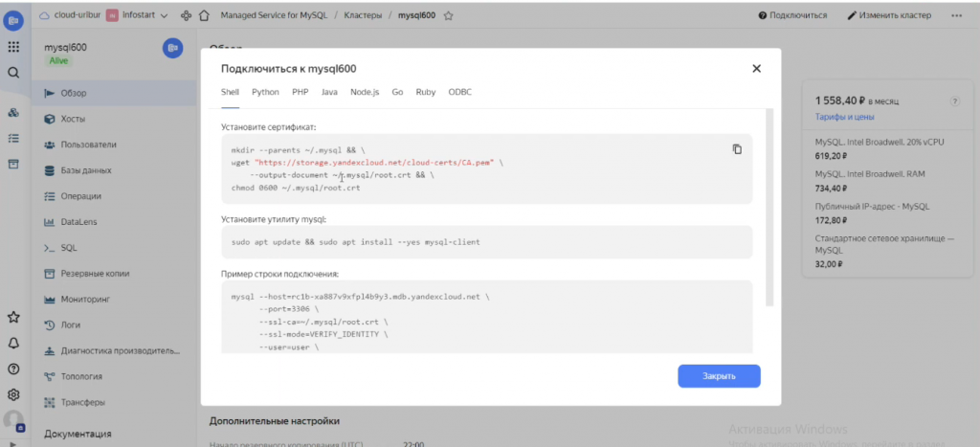Open search in the left rail

pyautogui.click(x=13, y=73)
